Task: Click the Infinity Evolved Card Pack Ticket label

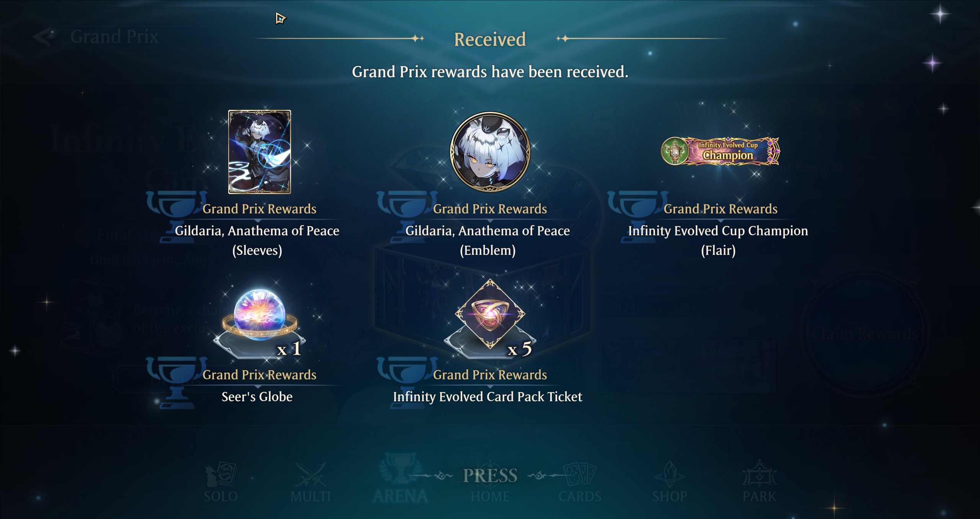Action: (x=488, y=397)
